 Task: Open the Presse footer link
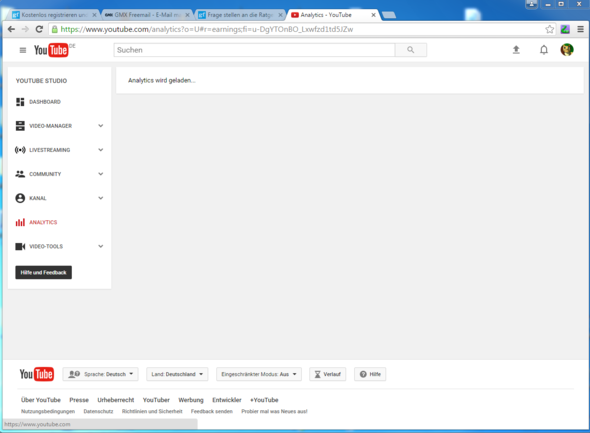[79, 400]
